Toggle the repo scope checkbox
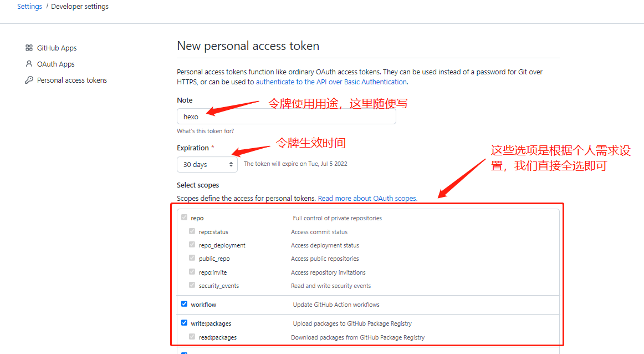This screenshot has height=354, width=644. coord(184,217)
